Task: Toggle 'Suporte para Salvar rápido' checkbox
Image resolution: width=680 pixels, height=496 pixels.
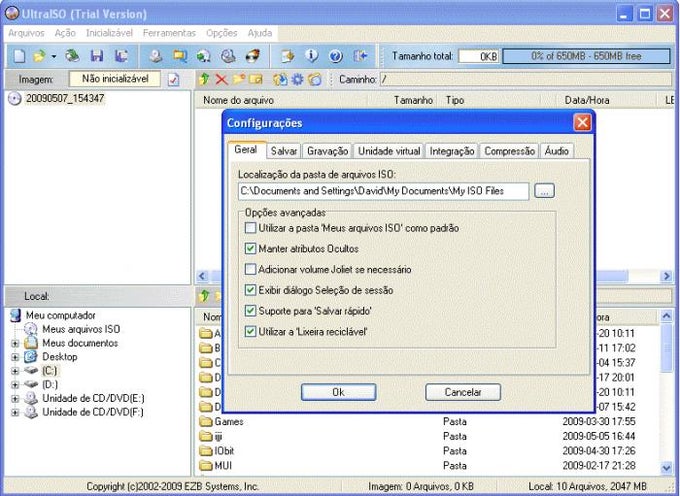Action: (250, 310)
